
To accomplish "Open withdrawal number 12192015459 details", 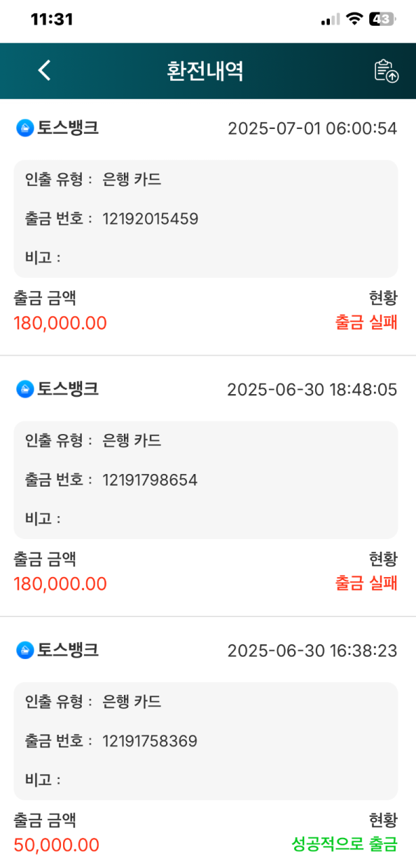I will coord(150,219).
